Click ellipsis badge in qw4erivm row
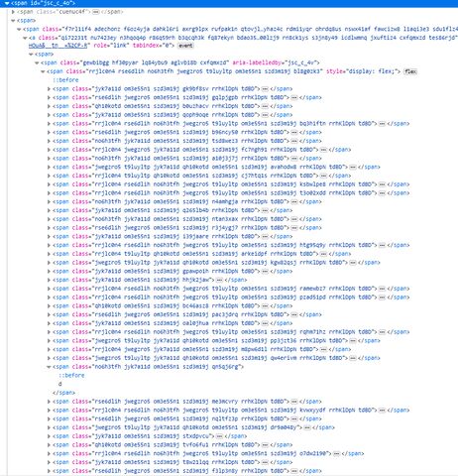The image size is (458, 476). pyautogui.click(x=352, y=358)
